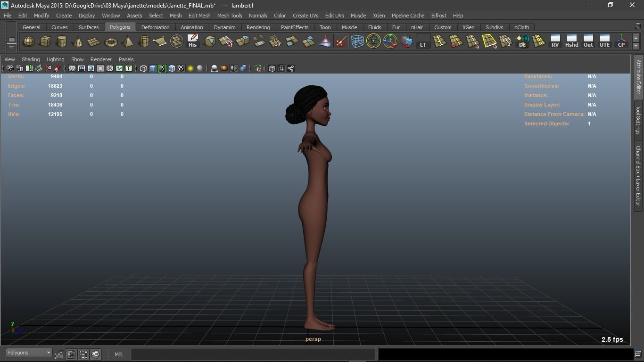Open the Bifrost menu
Image resolution: width=644 pixels, height=362 pixels.
pyautogui.click(x=438, y=16)
